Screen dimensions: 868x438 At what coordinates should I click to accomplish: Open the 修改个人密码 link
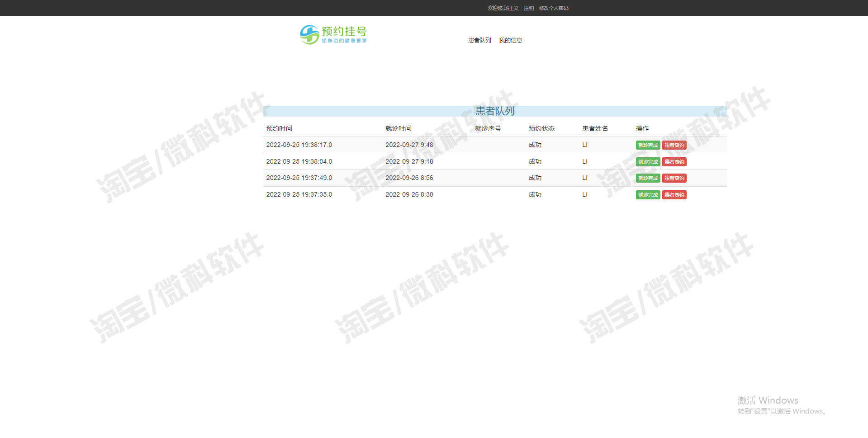tap(554, 8)
